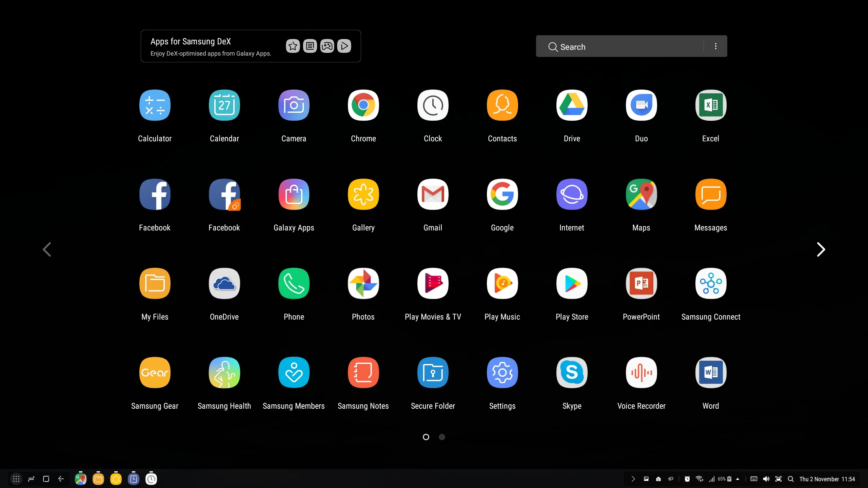This screenshot has width=868, height=488.
Task: Go to next apps page with right chevron
Action: pyautogui.click(x=821, y=249)
